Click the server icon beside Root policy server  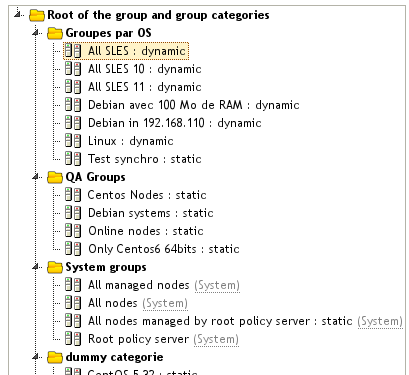[x=73, y=339]
